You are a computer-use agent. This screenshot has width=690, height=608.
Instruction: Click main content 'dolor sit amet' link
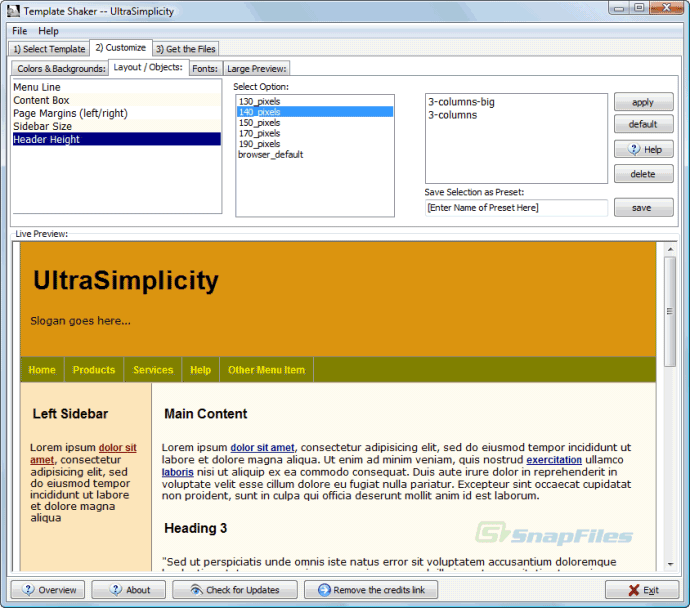tap(262, 448)
